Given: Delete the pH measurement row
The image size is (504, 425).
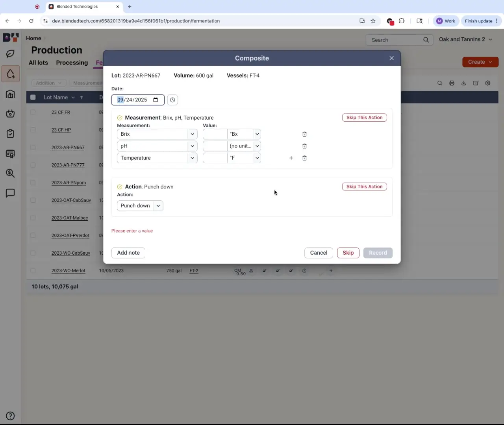Looking at the screenshot, I should point(304,146).
